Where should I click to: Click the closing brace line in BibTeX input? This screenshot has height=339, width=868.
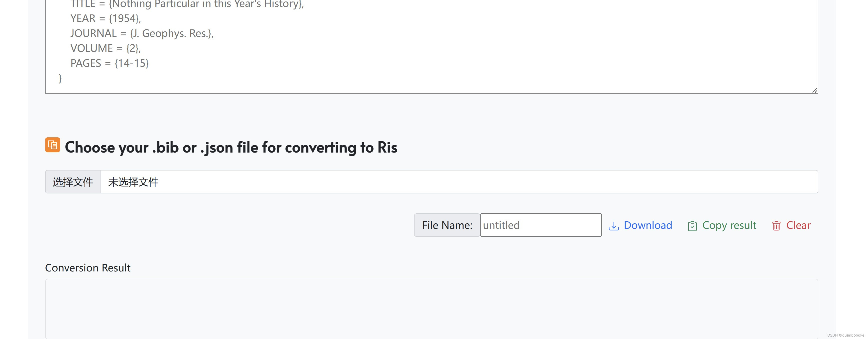pyautogui.click(x=60, y=79)
